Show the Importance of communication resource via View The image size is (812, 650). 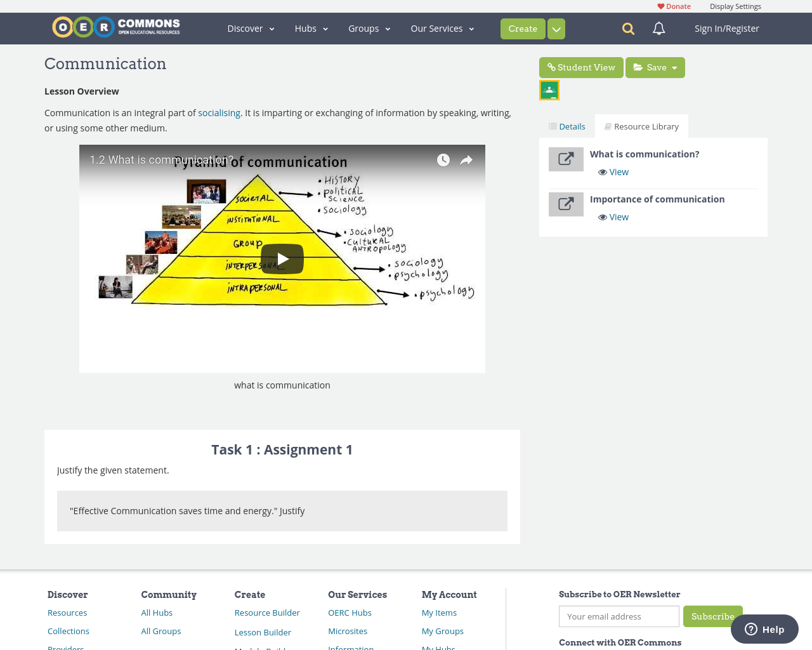[612, 217]
